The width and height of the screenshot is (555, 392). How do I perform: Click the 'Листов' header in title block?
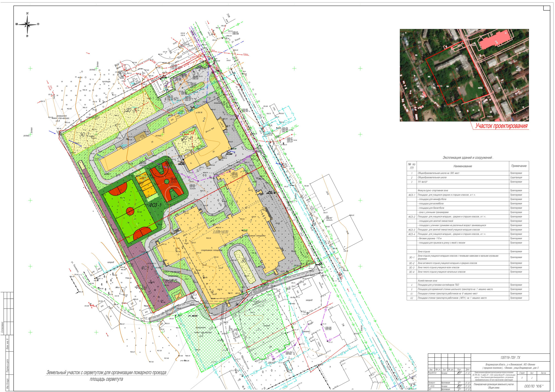coord(543,373)
